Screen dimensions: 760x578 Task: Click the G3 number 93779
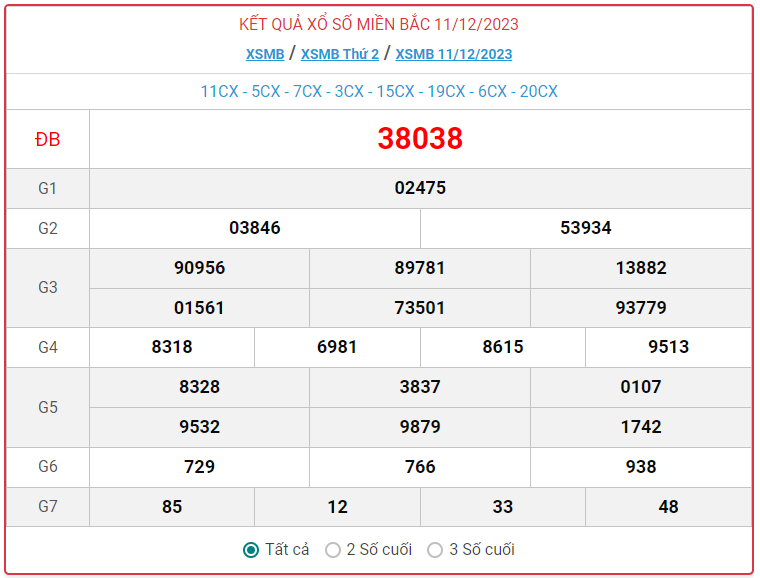641,307
